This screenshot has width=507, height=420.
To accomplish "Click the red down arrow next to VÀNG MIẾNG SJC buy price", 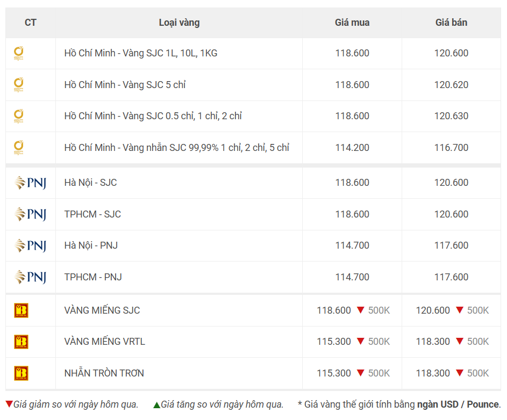I will click(x=361, y=310).
